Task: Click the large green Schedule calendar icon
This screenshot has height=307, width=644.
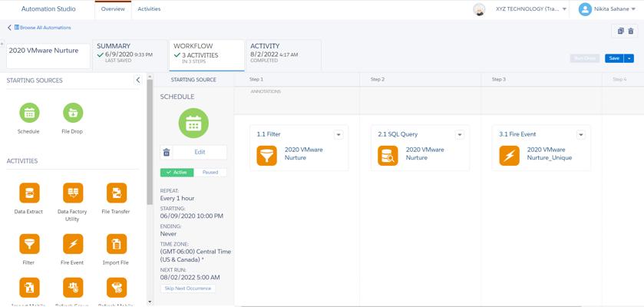Action: pyautogui.click(x=193, y=123)
